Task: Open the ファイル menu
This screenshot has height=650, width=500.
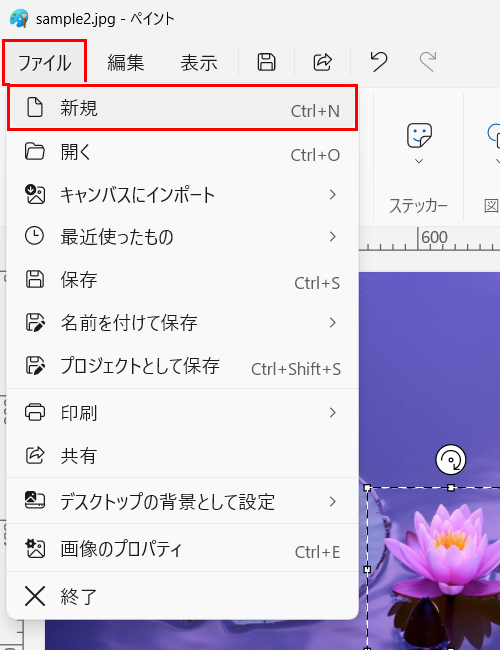Action: pos(44,63)
